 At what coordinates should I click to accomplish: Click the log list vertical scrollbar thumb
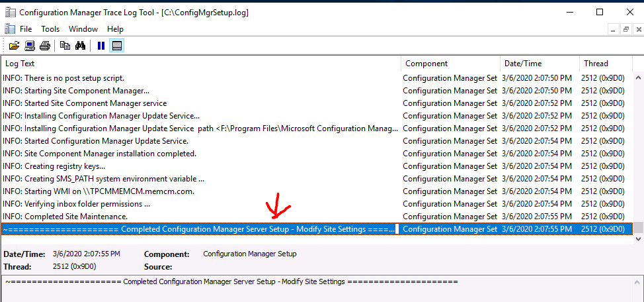pyautogui.click(x=638, y=228)
